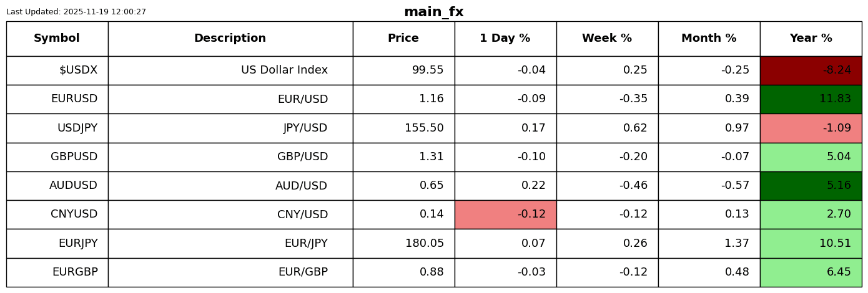This screenshot has width=868, height=293.
Task: Click the light green 10.51 year cell
Action: click(x=811, y=244)
